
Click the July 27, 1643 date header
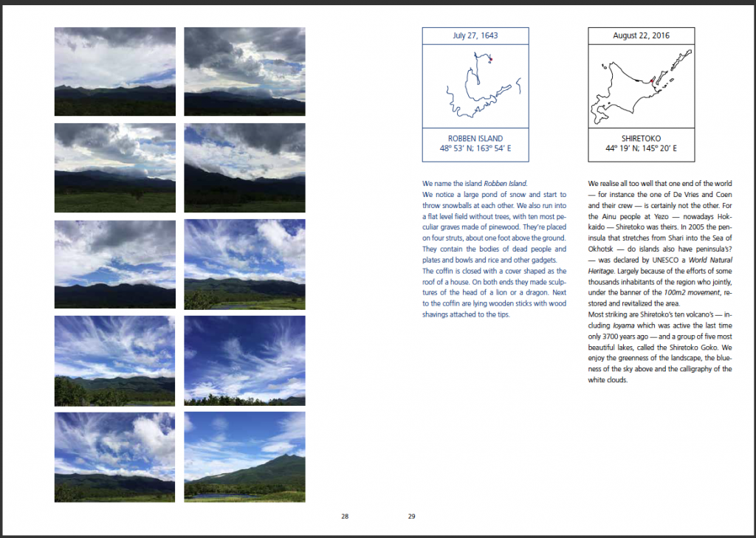[x=475, y=35]
